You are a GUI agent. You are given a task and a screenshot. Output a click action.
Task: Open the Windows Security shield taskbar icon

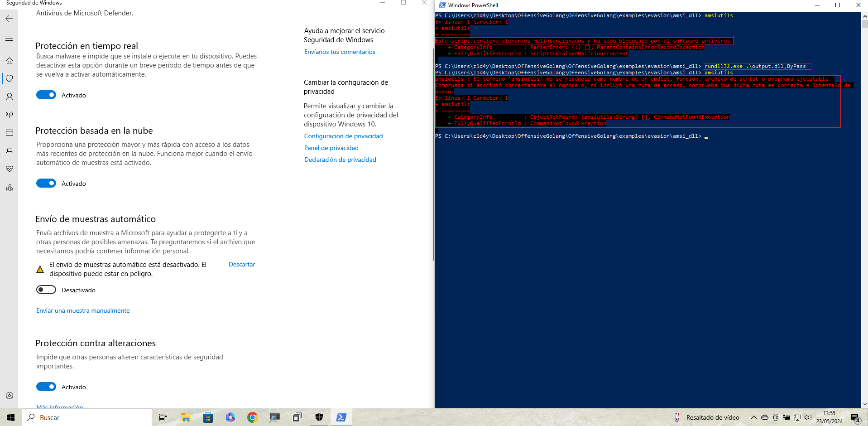(x=319, y=417)
